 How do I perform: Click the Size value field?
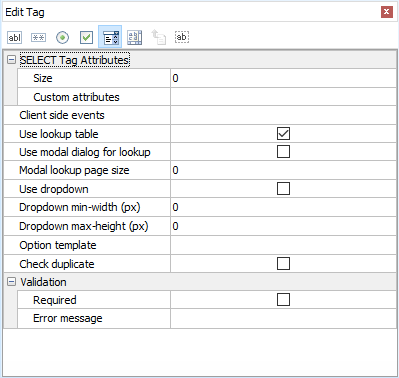pos(283,78)
